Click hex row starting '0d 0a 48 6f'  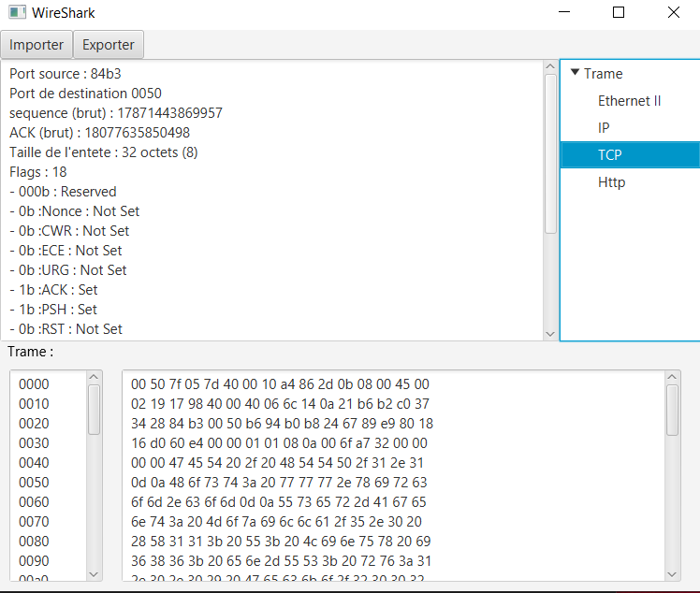coord(279,483)
